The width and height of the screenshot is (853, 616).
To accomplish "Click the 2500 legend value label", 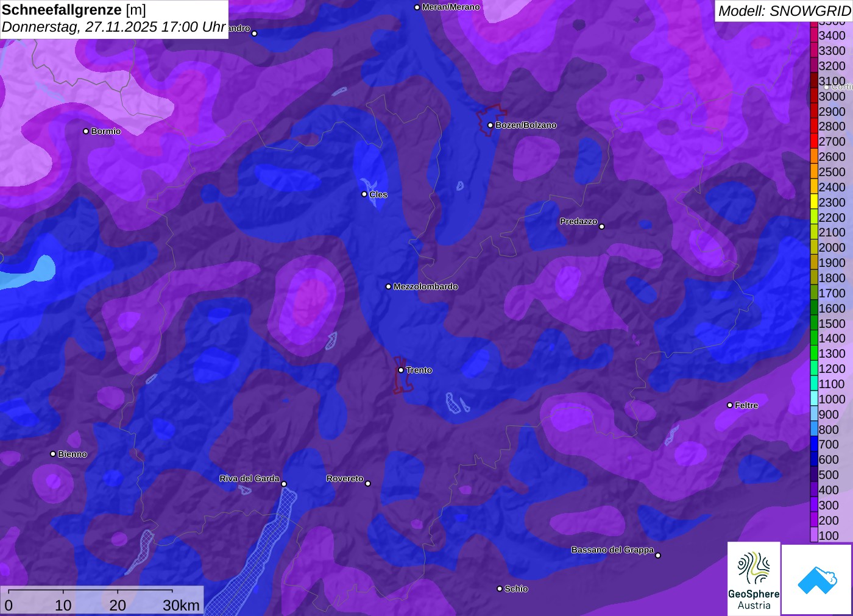I will 832,172.
